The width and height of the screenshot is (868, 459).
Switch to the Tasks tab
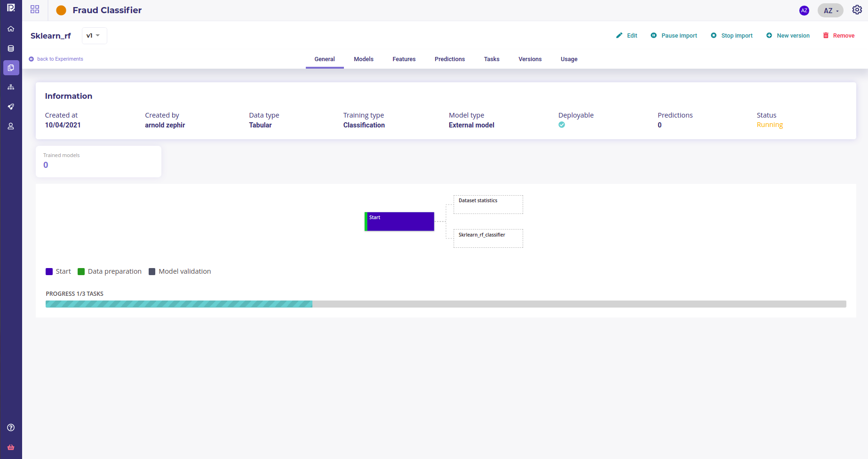[492, 59]
